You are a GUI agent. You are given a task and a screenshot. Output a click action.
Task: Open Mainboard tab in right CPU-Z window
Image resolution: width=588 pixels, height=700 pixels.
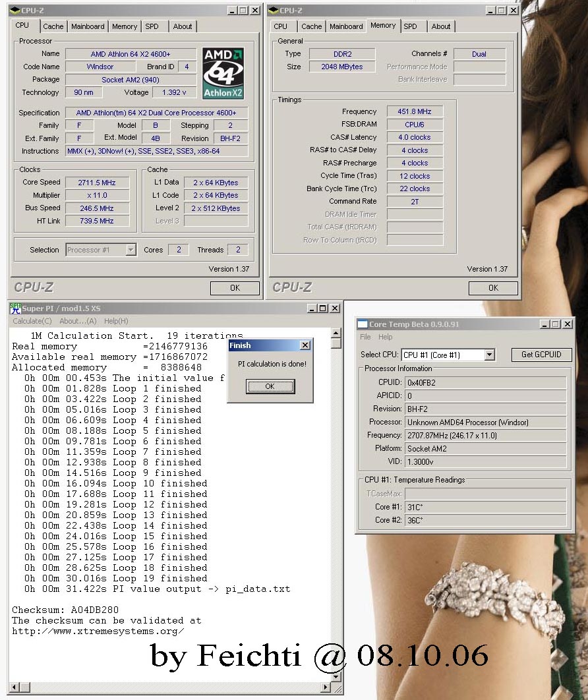346,26
